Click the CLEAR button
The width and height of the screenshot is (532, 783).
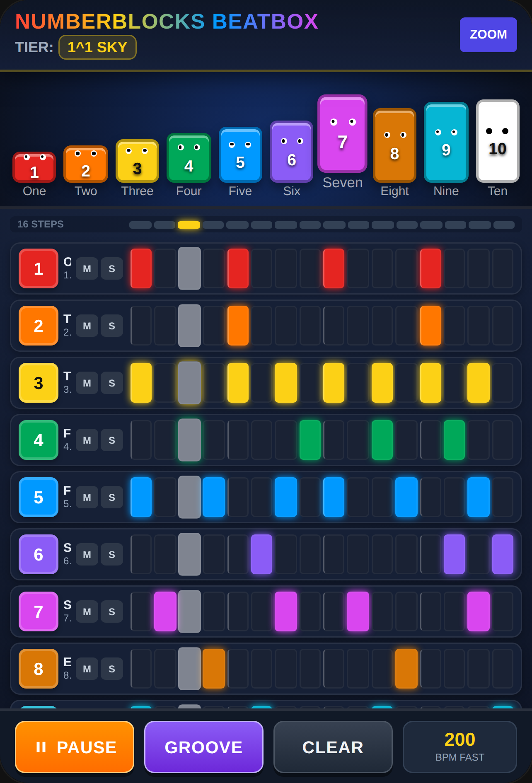coord(333,747)
